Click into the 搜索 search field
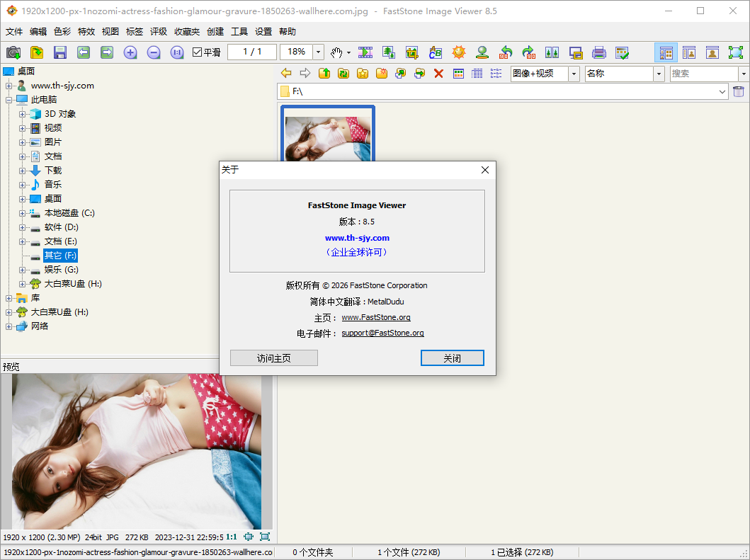This screenshot has height=560, width=750. 704,74
